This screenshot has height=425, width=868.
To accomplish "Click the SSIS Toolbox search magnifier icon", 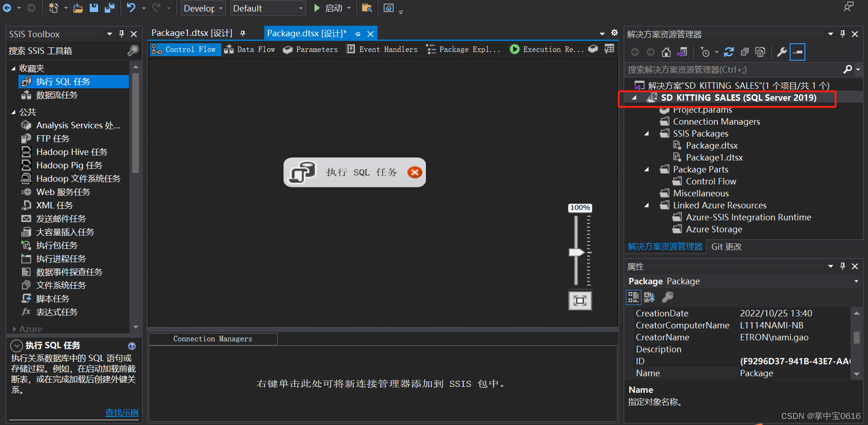I will coord(133,51).
